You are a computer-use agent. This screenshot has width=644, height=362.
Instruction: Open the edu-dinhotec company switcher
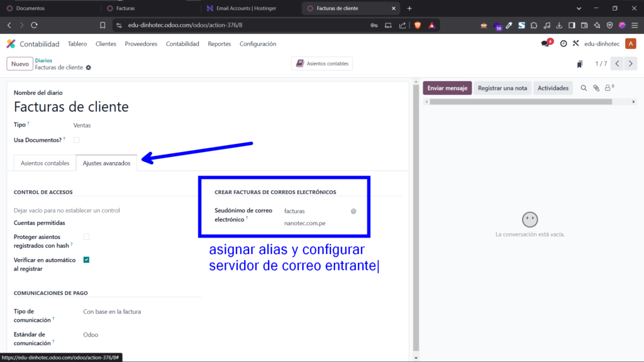point(602,43)
